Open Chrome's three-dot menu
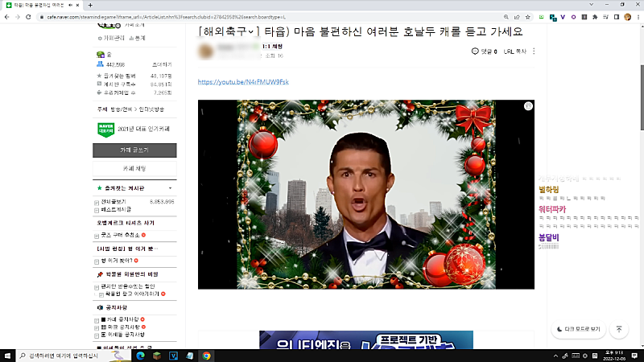Screen dimensions: 644x362 (x=638, y=17)
